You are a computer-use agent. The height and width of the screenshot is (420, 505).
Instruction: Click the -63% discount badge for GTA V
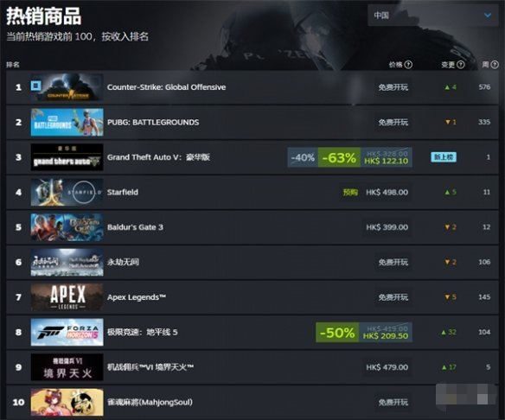coord(339,157)
